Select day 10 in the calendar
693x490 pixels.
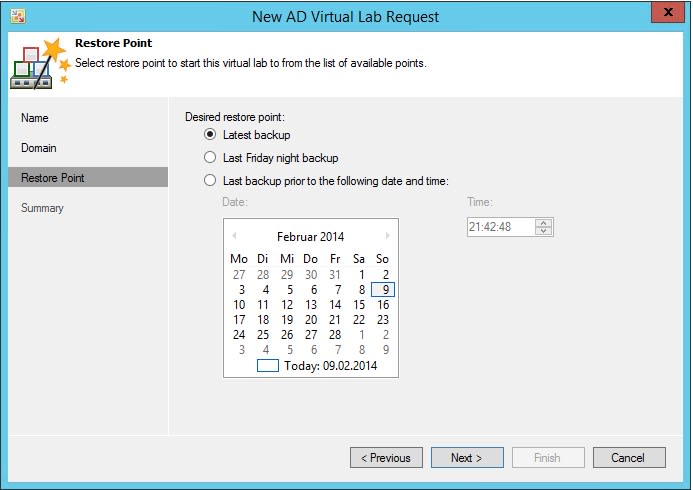coord(239,305)
